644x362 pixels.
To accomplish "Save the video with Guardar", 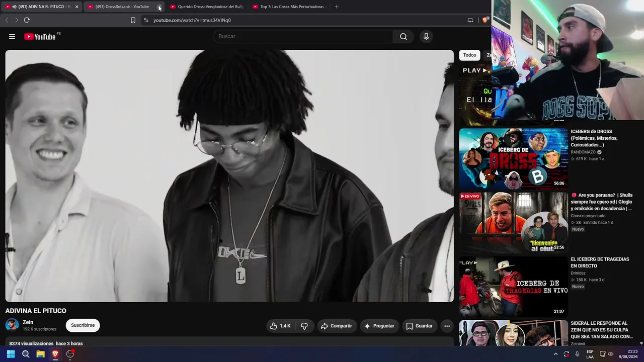I will tap(419, 326).
